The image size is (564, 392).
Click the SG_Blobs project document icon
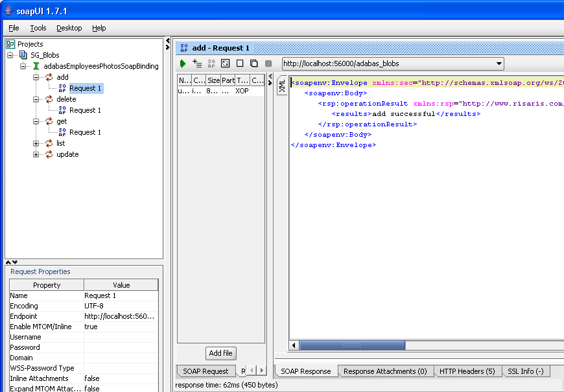coord(23,55)
